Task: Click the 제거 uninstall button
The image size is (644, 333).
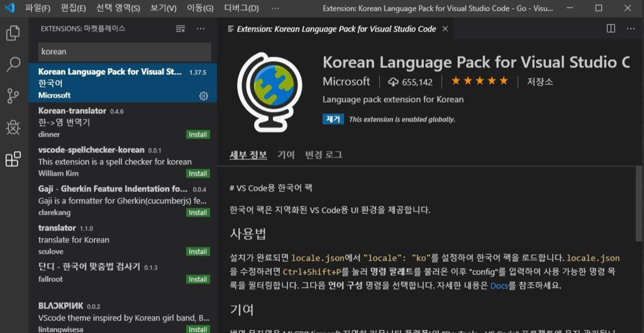Action: click(333, 119)
